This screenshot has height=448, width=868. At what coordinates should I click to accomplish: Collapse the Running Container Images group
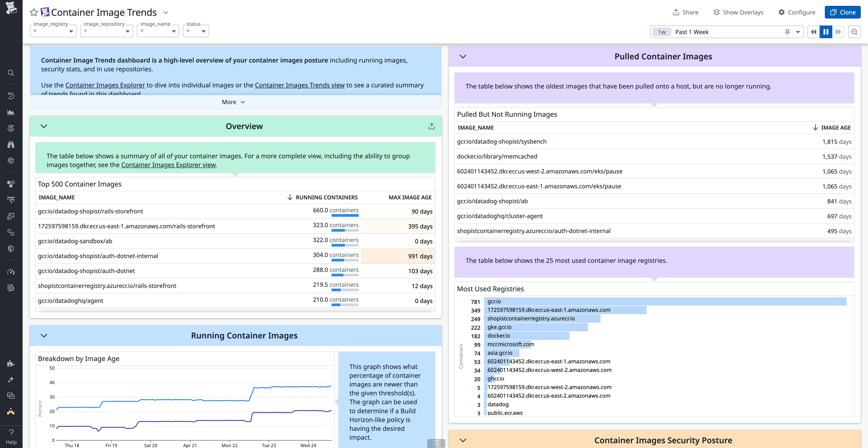click(44, 336)
